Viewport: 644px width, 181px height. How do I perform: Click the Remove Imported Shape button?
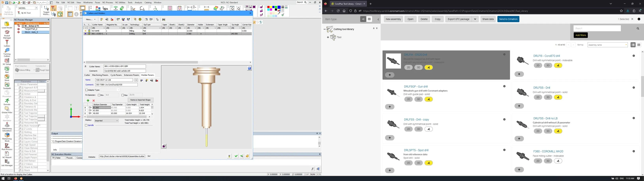[140, 100]
